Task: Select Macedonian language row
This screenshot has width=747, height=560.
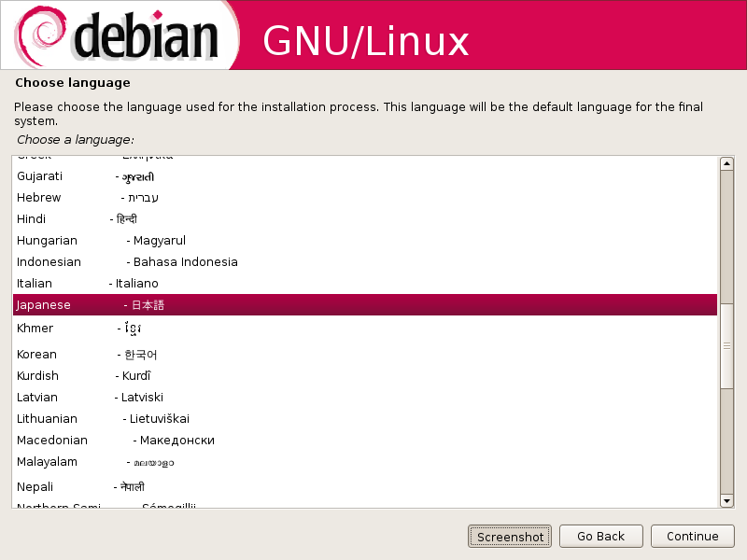Action: (x=365, y=440)
